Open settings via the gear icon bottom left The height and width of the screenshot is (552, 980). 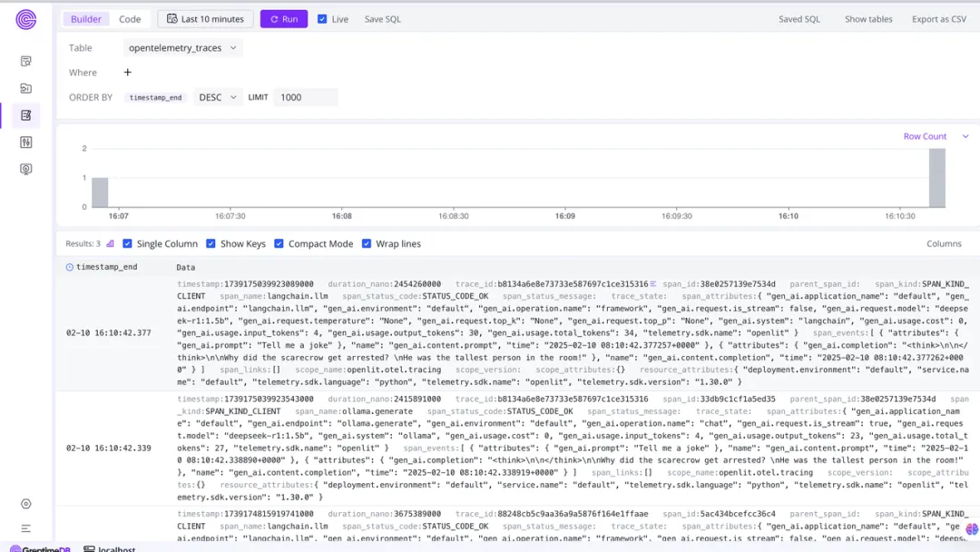(x=25, y=503)
